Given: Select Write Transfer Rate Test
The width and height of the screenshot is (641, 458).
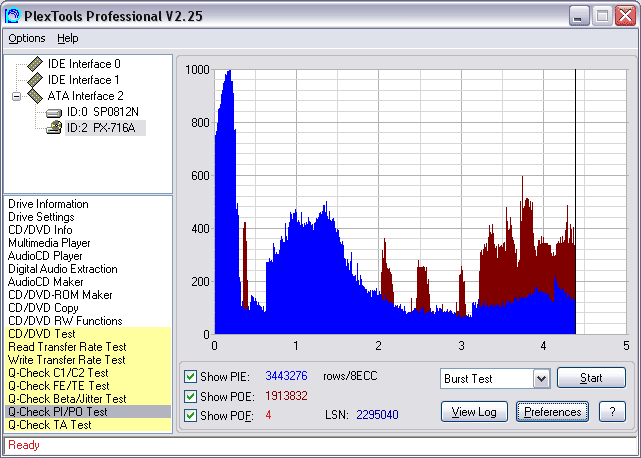Looking at the screenshot, I should [x=67, y=360].
